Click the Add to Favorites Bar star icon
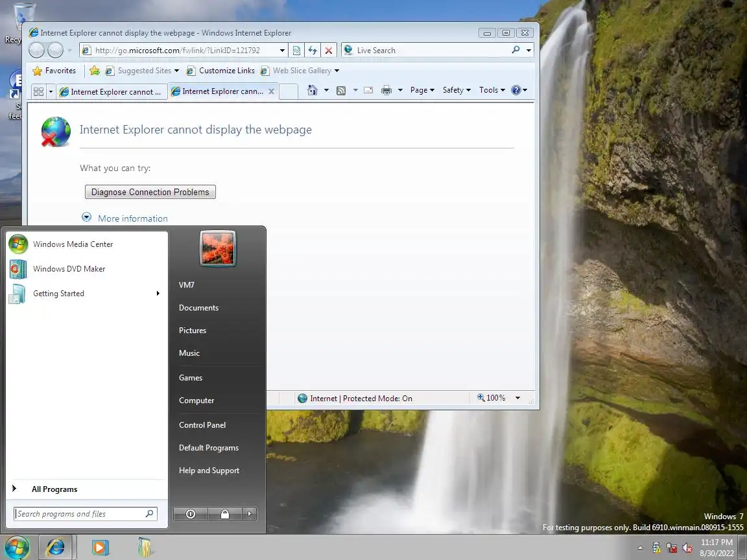Screen dimensions: 747x560 (x=94, y=71)
